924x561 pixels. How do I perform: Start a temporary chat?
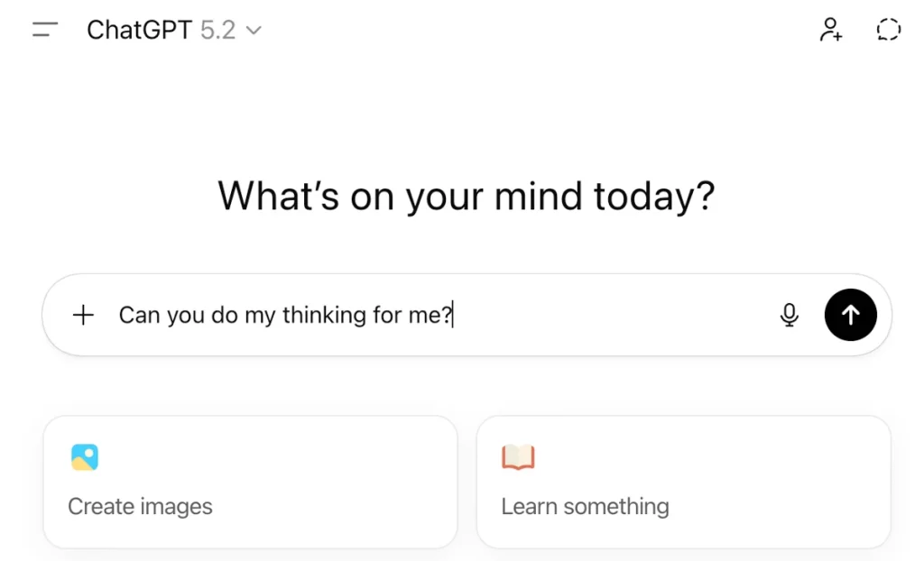coord(888,29)
